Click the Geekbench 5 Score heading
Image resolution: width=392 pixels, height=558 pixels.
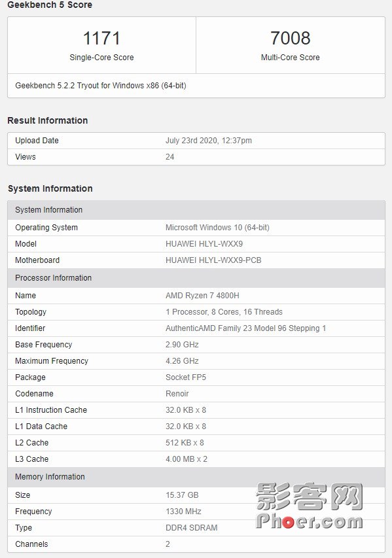click(50, 5)
